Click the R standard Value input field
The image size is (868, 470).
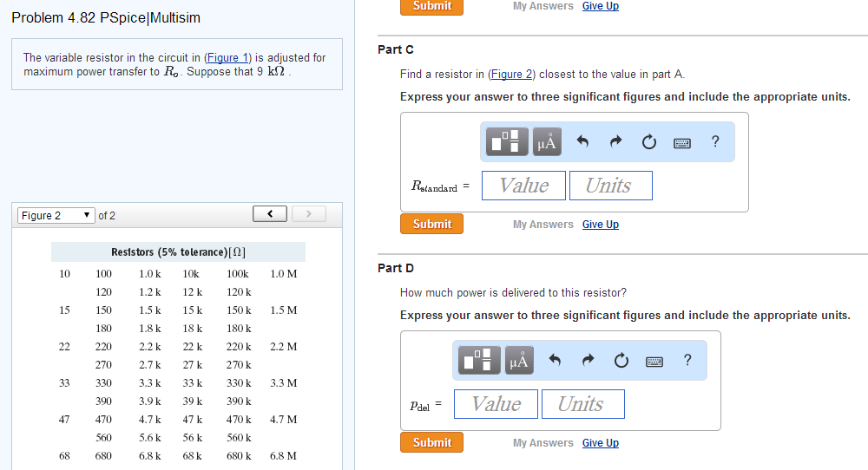(x=523, y=186)
